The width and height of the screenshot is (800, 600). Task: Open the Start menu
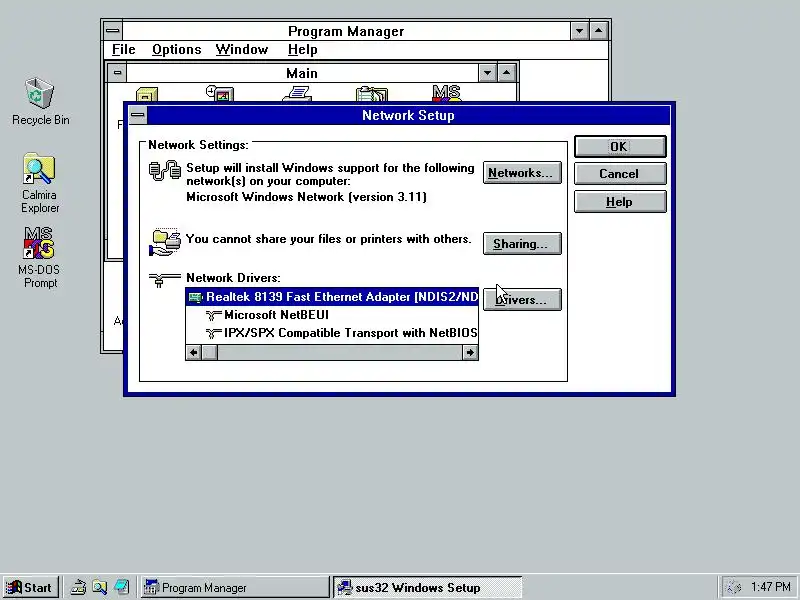tap(30, 588)
